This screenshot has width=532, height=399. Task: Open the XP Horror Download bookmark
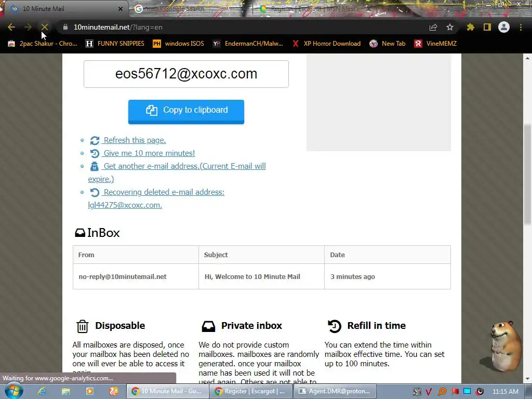pos(327,44)
